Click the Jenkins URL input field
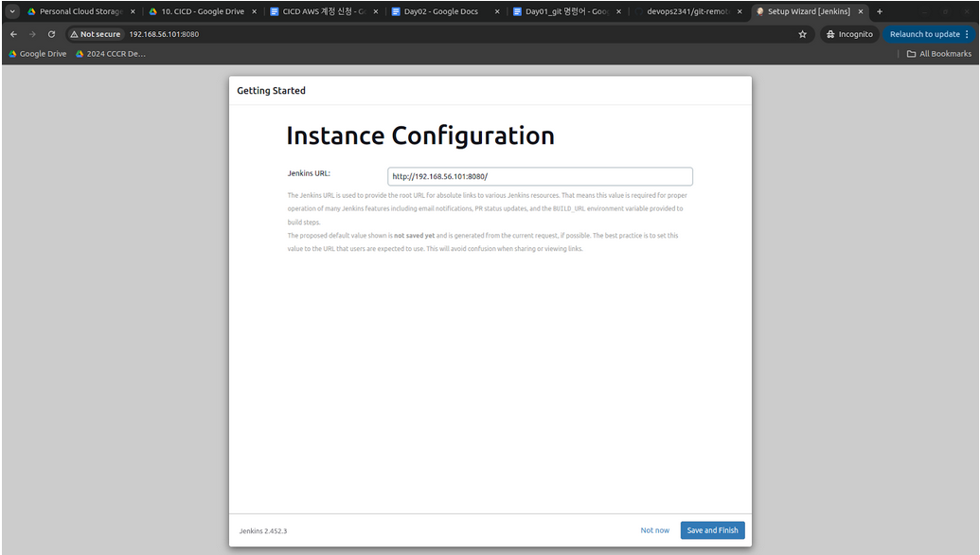 pos(540,176)
